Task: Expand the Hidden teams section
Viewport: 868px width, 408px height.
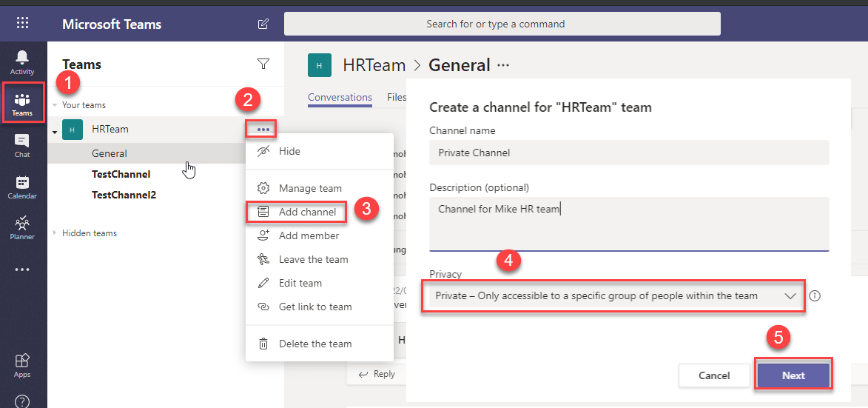Action: pos(55,233)
